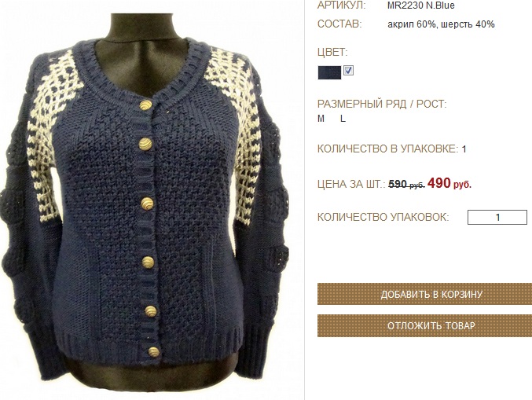Choose size M

click(321, 119)
